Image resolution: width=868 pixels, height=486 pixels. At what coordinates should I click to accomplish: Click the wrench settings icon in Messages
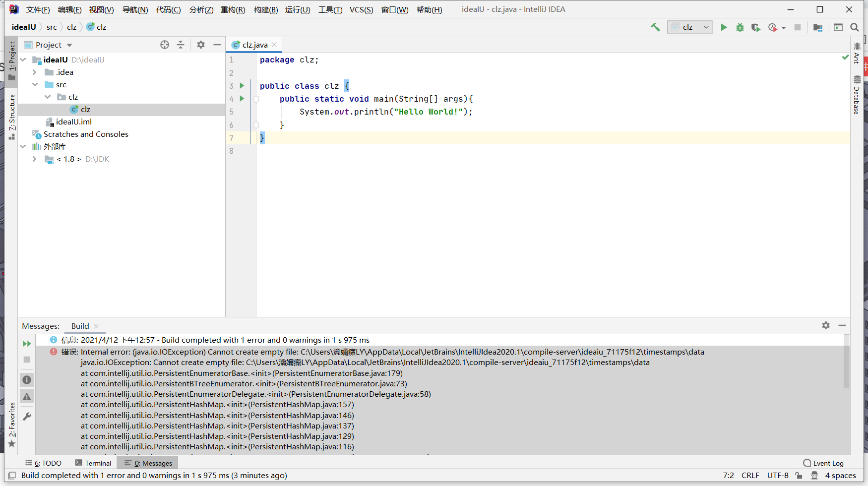(27, 417)
